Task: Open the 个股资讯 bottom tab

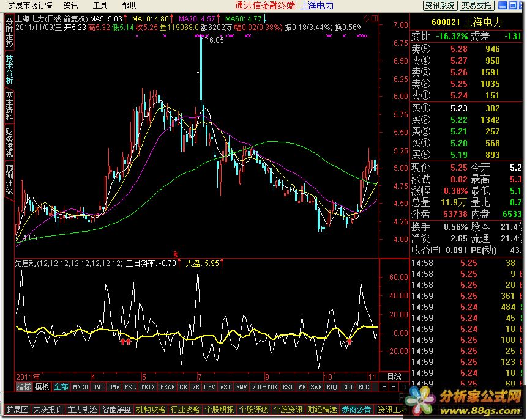Action: 288,409
